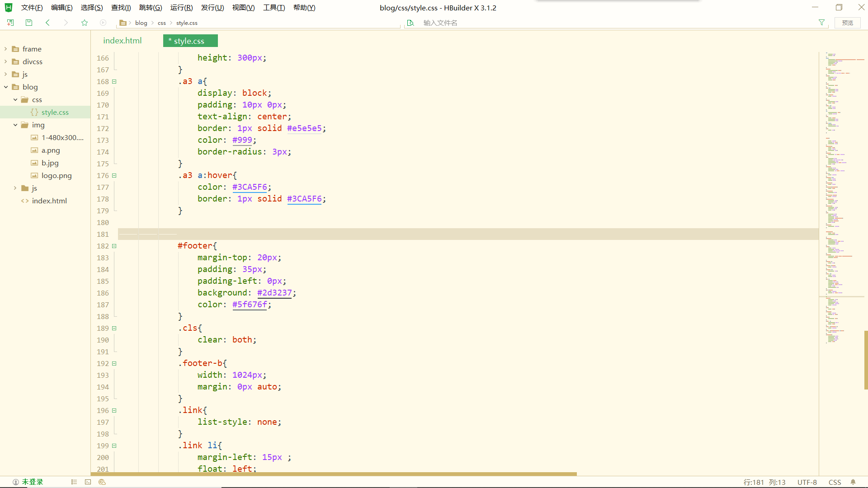Click the 预览 preview button
The image size is (868, 488).
click(x=848, y=23)
